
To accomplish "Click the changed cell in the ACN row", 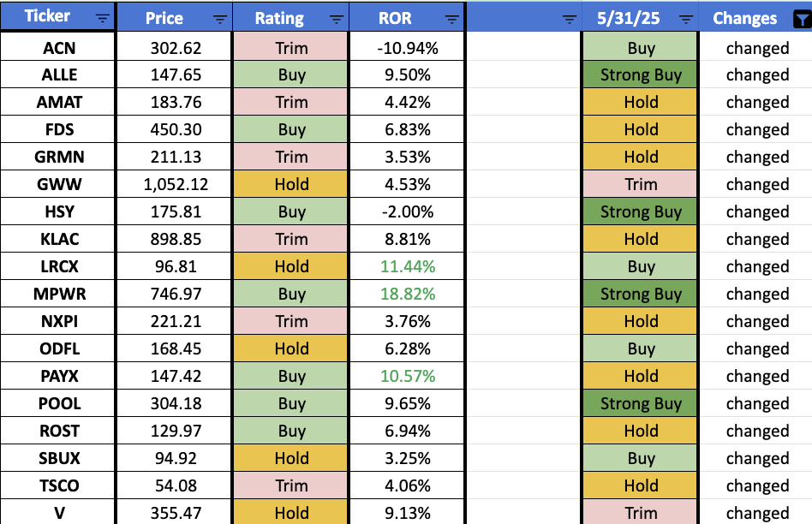I will [757, 47].
